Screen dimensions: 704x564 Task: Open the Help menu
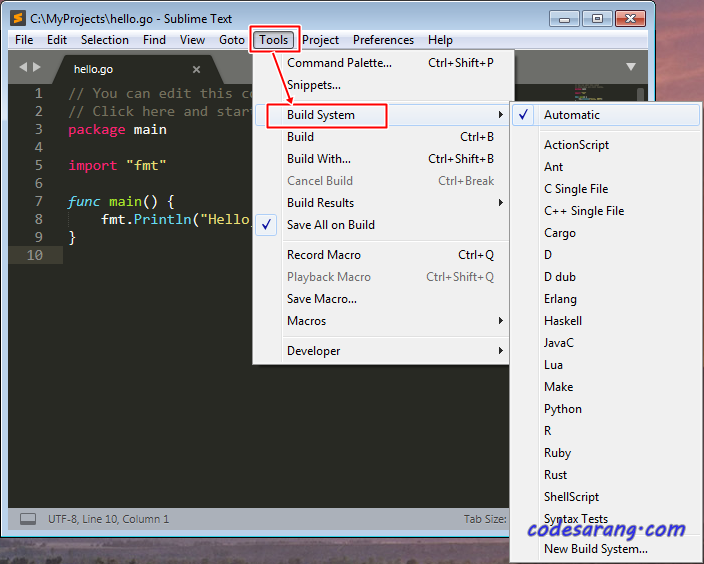[440, 40]
